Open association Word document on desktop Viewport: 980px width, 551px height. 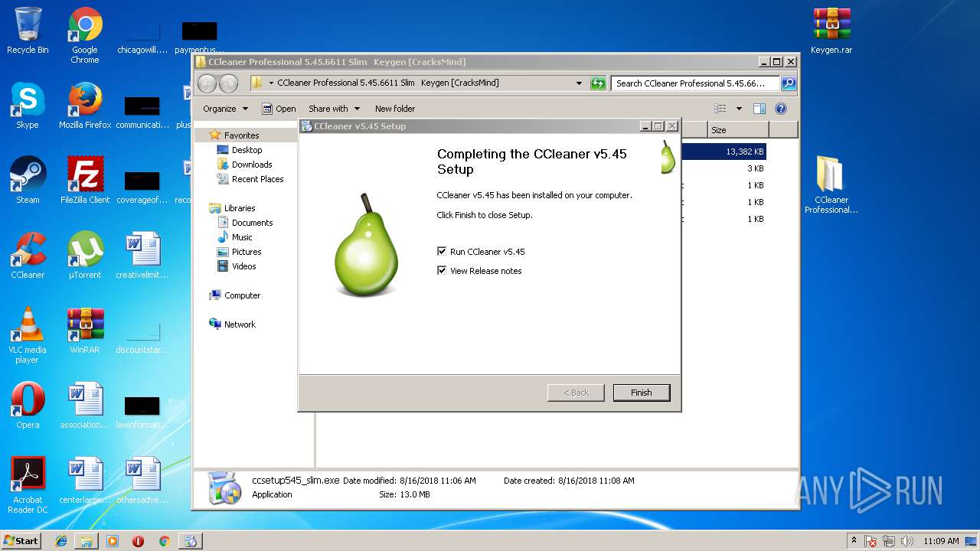pyautogui.click(x=85, y=406)
